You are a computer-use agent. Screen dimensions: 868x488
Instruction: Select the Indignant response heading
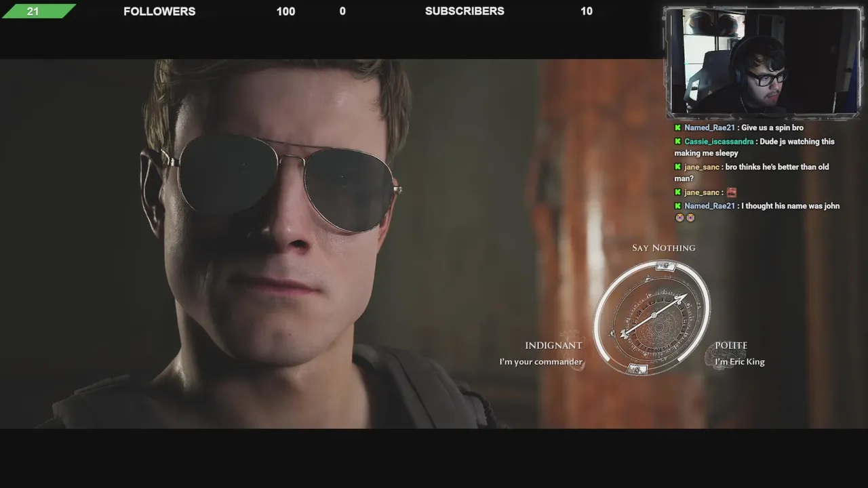[x=553, y=346]
